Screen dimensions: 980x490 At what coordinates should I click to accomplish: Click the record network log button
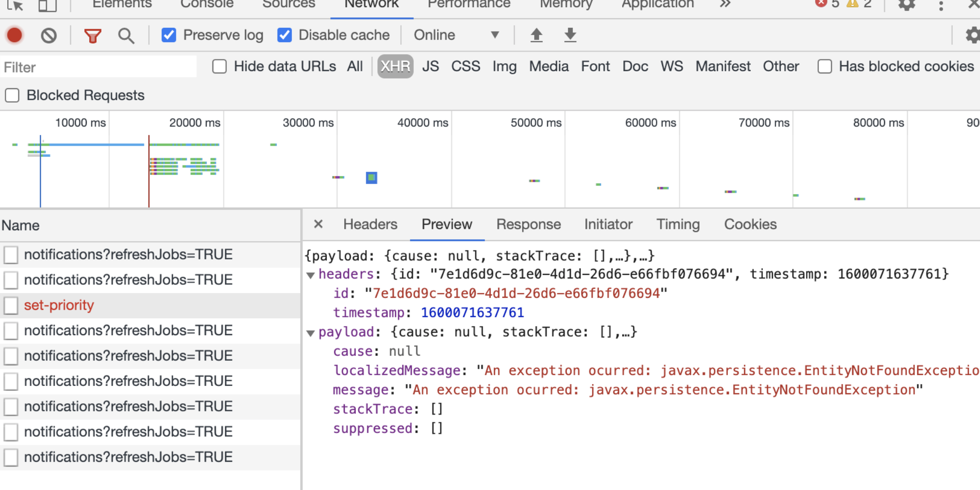coord(14,35)
